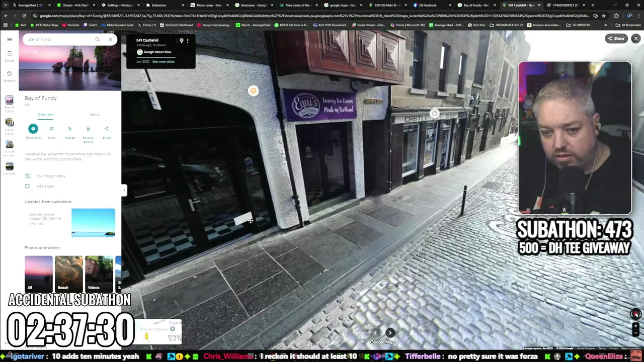Open the blue sea customer update photo
Screen dimensions: 644x362
click(x=93, y=222)
